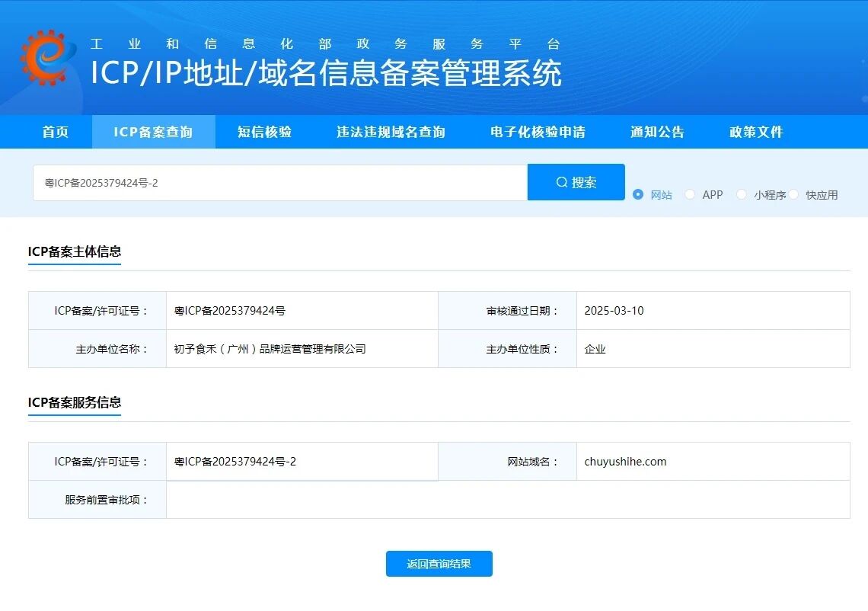Click the 服务前置审批项 label
The width and height of the screenshot is (868, 611).
[106, 500]
